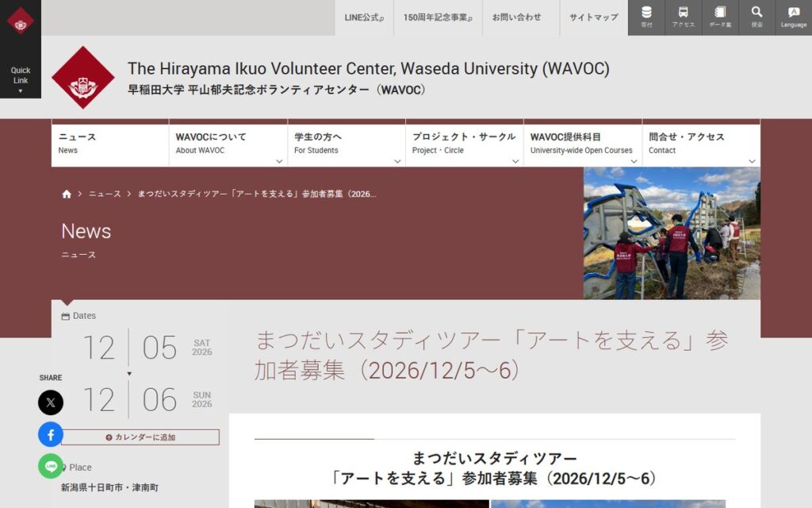The image size is (812, 508).
Task: Share the article on X
Action: 51,402
